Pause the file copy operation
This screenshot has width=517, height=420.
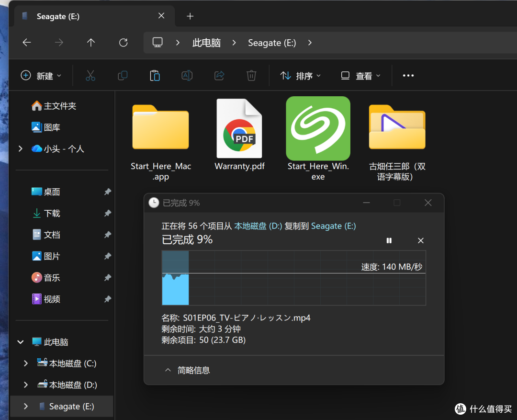(x=389, y=240)
